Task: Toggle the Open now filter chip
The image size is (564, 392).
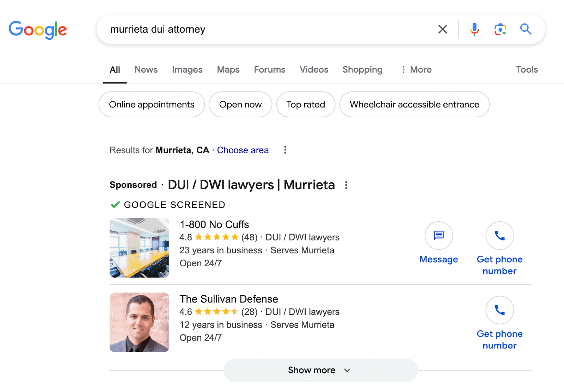Action: 240,104
